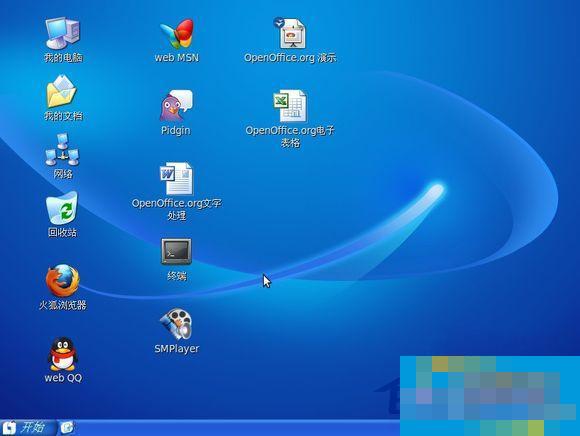Click the 开始 start button

tap(28, 427)
